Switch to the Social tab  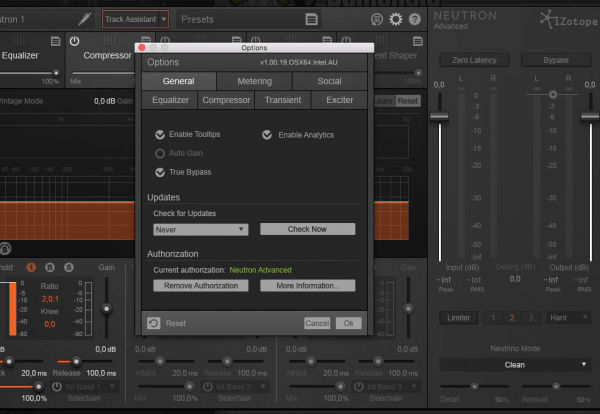click(329, 81)
